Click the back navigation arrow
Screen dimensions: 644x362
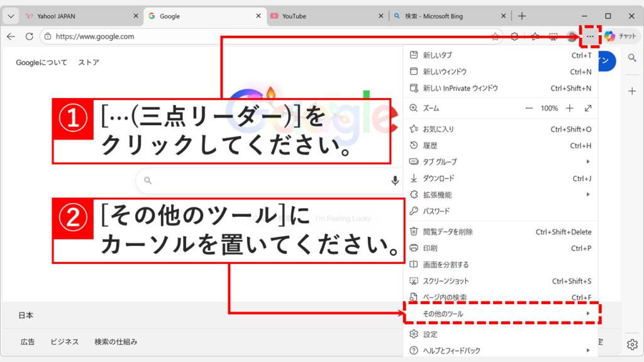pos(11,36)
